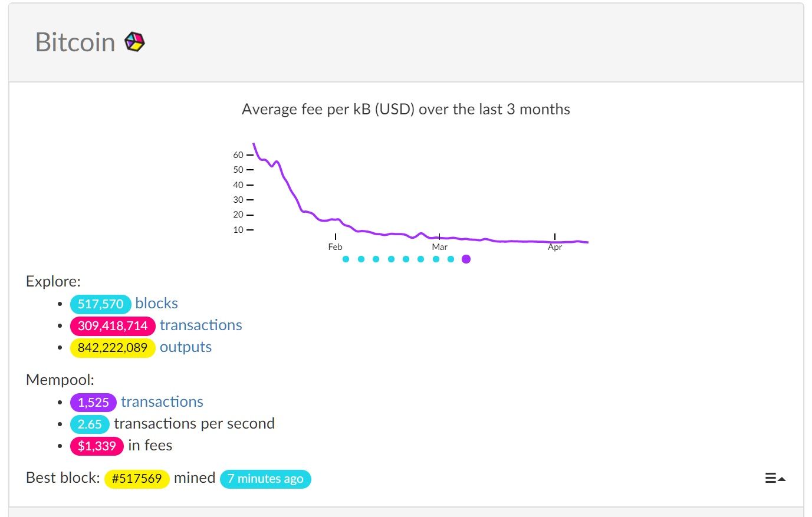Click the Bitcoin heading title
The image size is (812, 517).
tap(75, 42)
